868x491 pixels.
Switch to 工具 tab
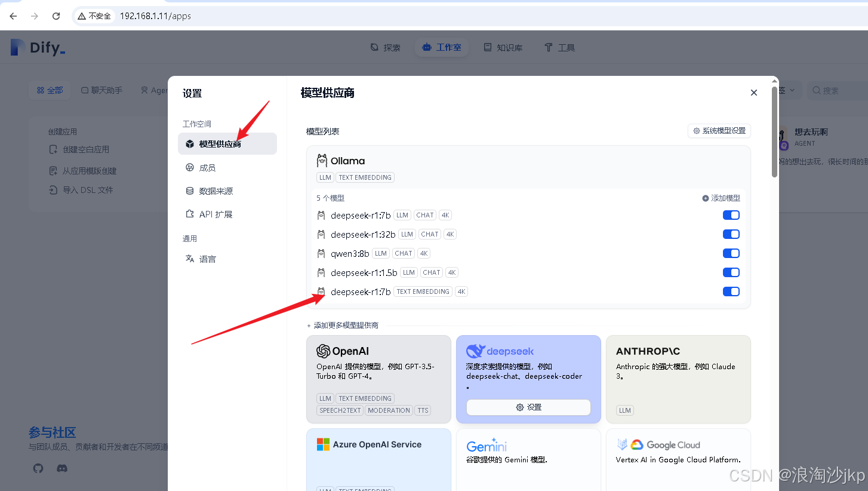[x=560, y=47]
